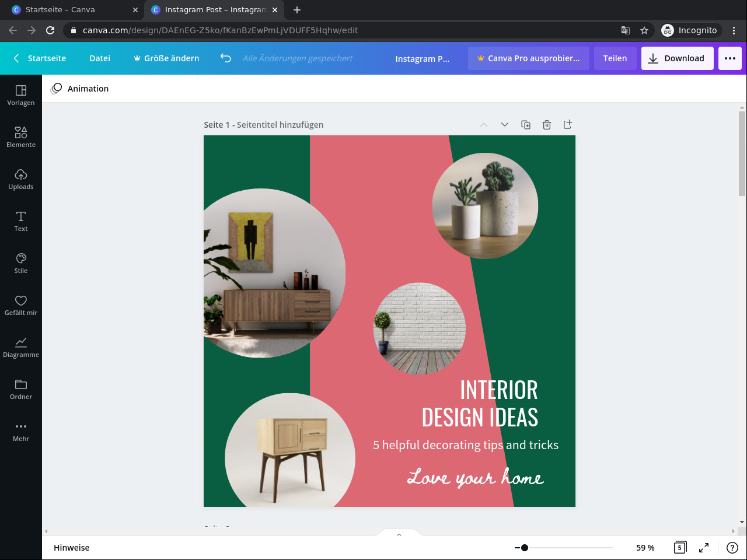Select the sideboard with wall art photo
Screen dimensions: 747x560
pos(274,273)
